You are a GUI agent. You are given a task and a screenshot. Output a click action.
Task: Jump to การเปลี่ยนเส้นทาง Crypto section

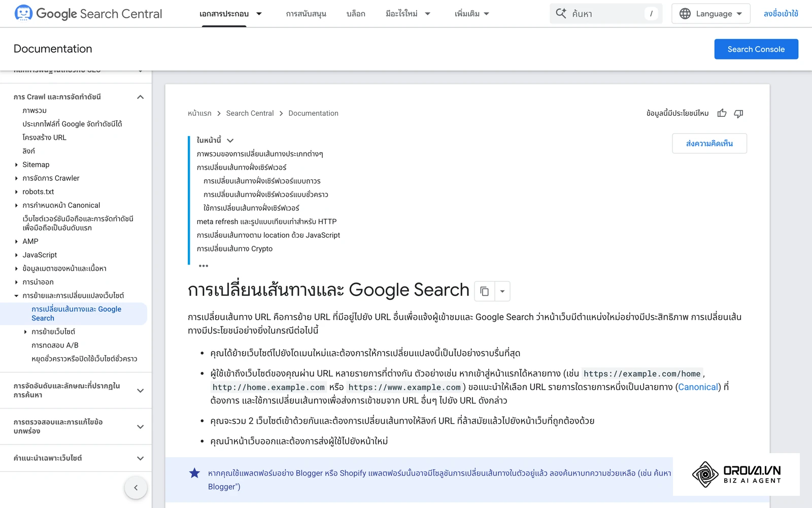pyautogui.click(x=234, y=249)
